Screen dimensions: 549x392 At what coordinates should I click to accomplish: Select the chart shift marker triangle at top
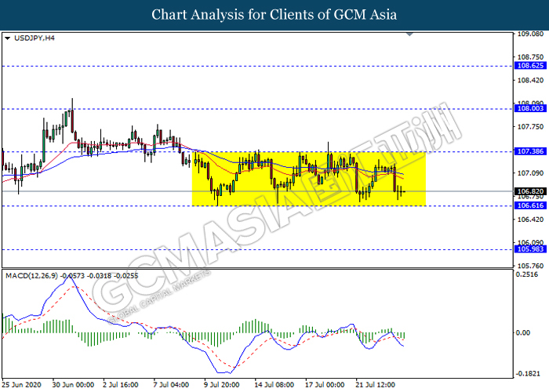tap(409, 34)
